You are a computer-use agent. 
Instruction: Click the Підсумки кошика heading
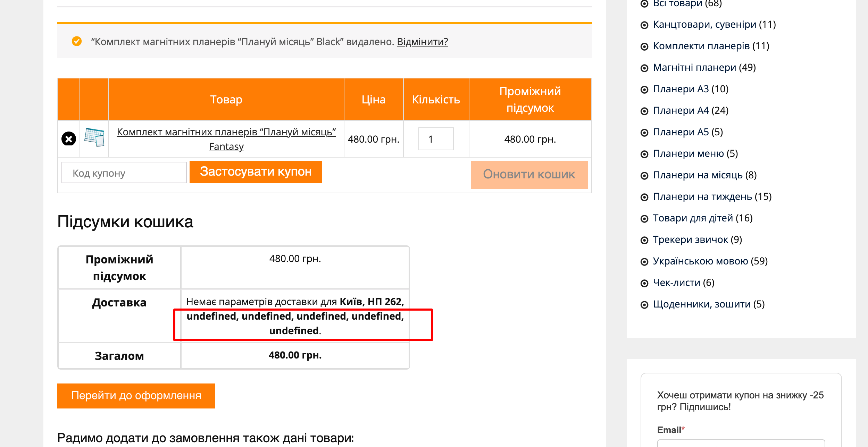tap(125, 222)
